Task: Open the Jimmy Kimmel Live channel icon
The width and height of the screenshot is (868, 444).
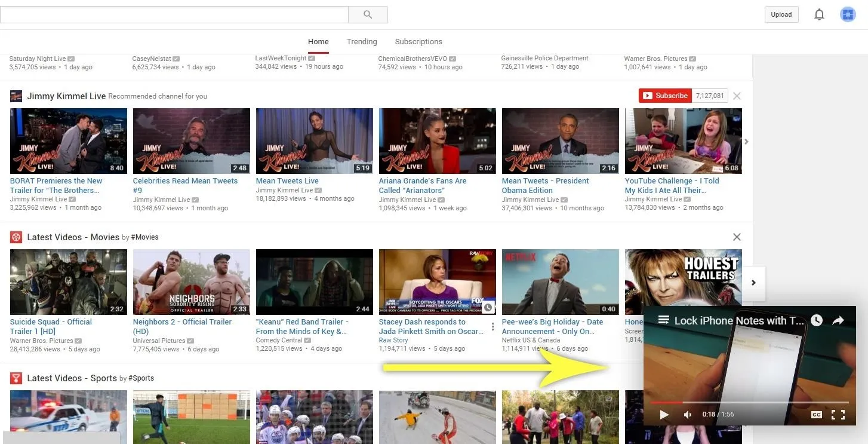Action: tap(16, 96)
